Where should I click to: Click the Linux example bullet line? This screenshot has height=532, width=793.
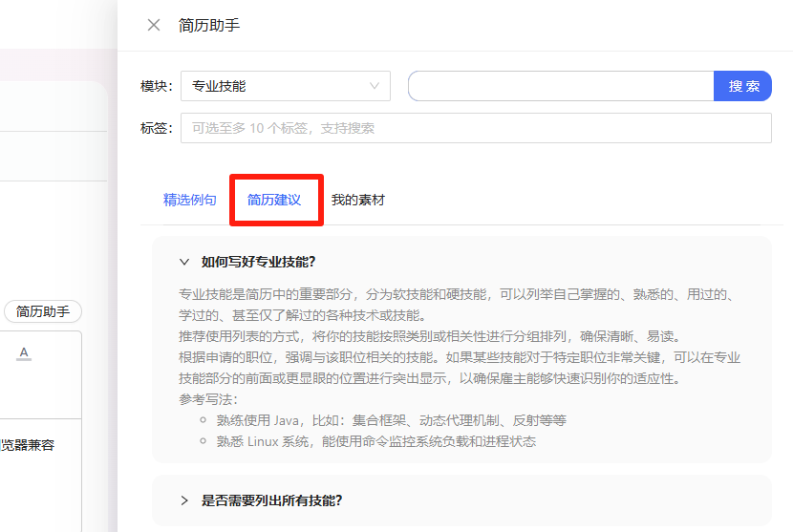coord(375,441)
